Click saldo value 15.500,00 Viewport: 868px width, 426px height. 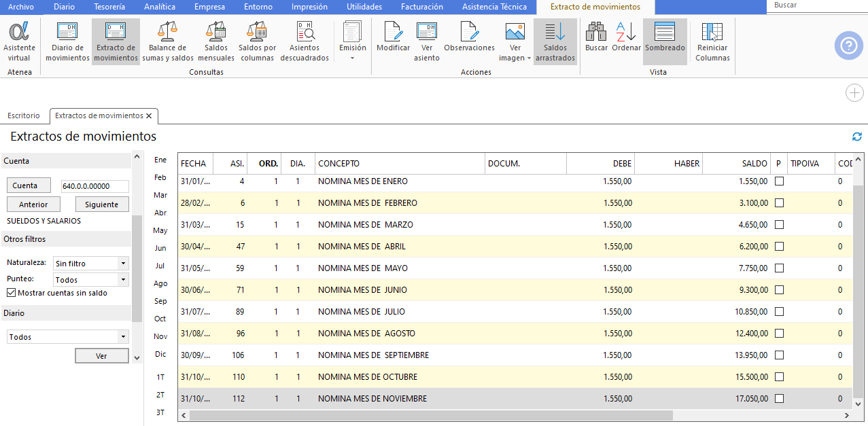pyautogui.click(x=751, y=377)
